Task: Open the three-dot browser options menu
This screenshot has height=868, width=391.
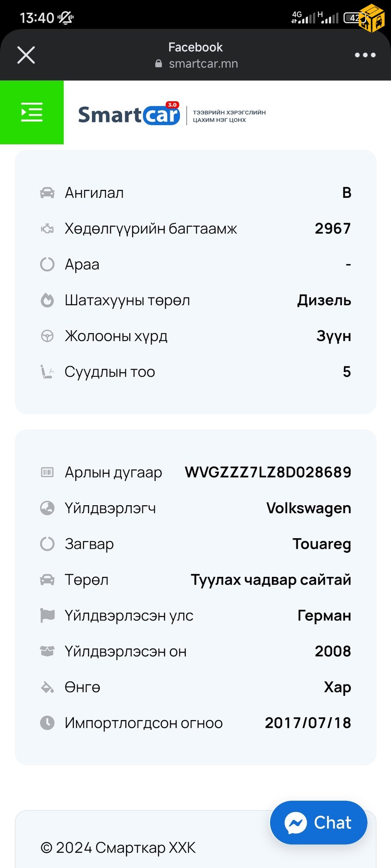Action: tap(365, 55)
